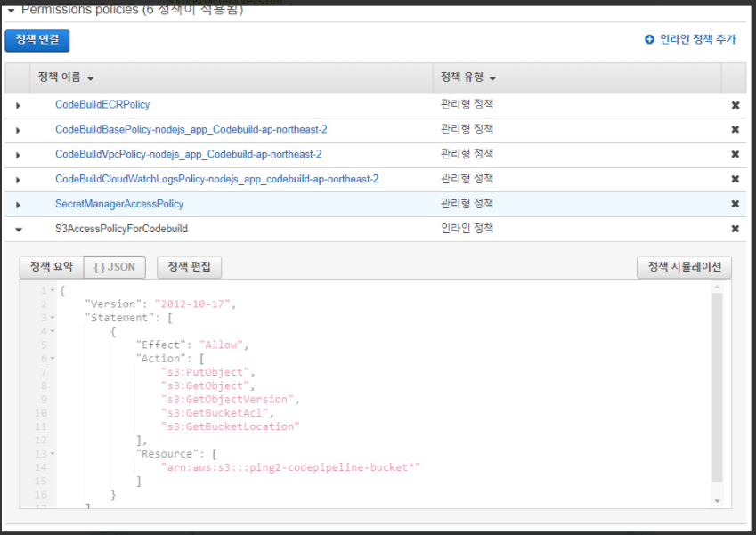
Task: Detach CodeBuildBasePolicy-nodejs_app using the X icon
Action: (736, 130)
